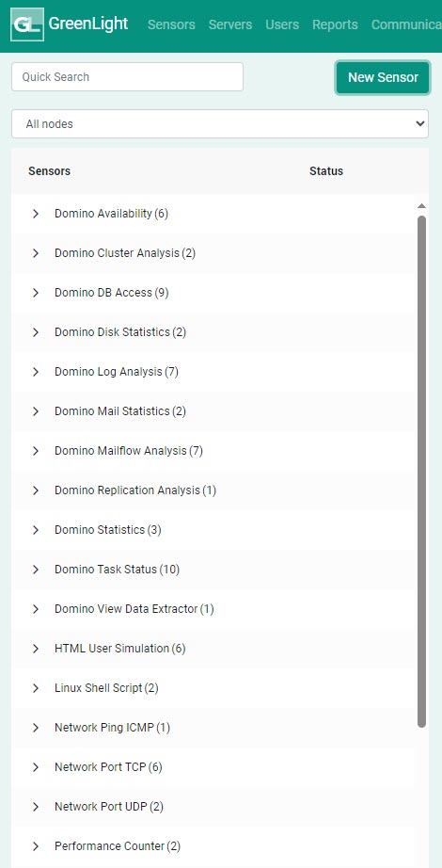
Task: Expand Domino Log Analysis chevron
Action: tap(36, 372)
